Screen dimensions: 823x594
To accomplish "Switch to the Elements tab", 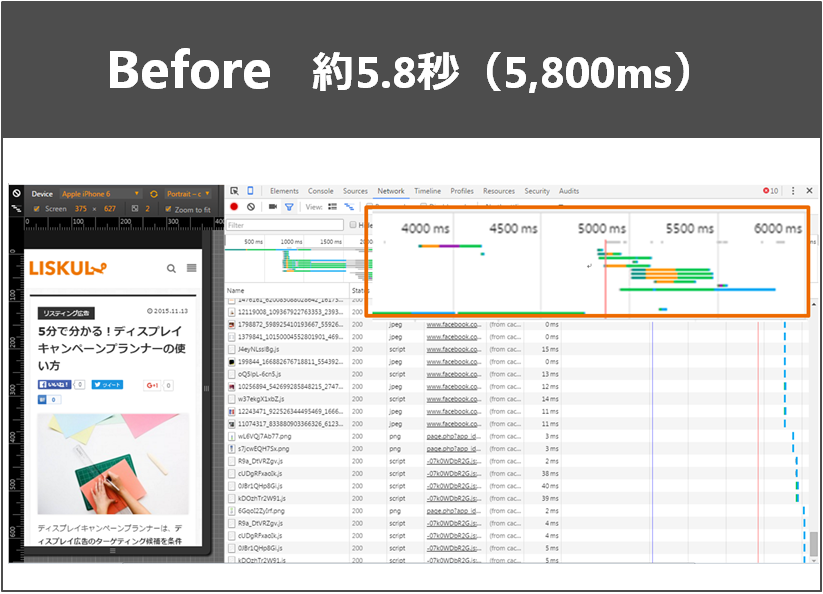I will click(284, 191).
